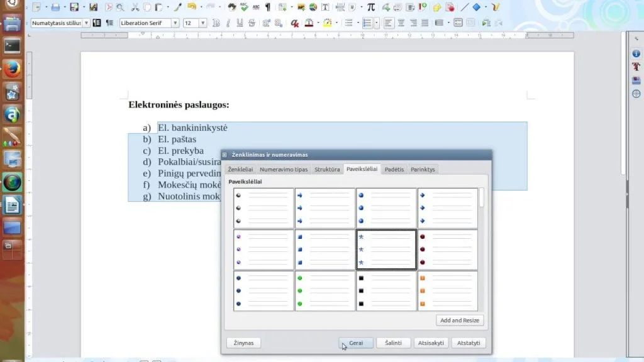Expand the basic shapes dropdown arrow

(486, 8)
